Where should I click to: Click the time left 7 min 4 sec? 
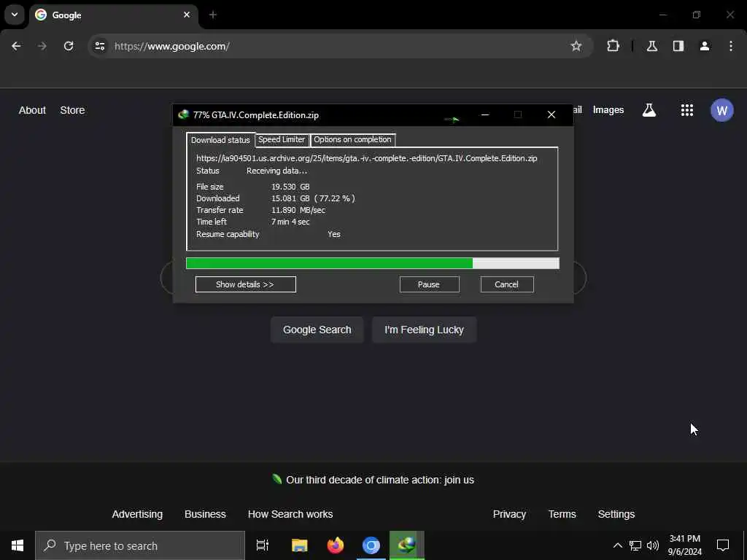[290, 222]
